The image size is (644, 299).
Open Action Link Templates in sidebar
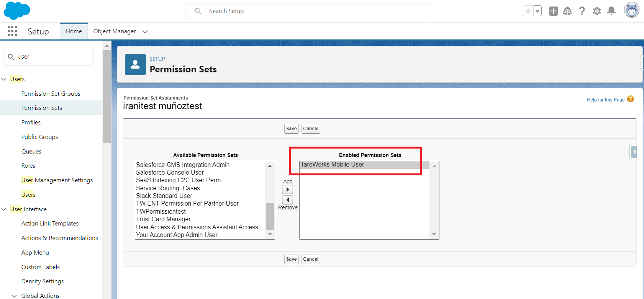(50, 224)
